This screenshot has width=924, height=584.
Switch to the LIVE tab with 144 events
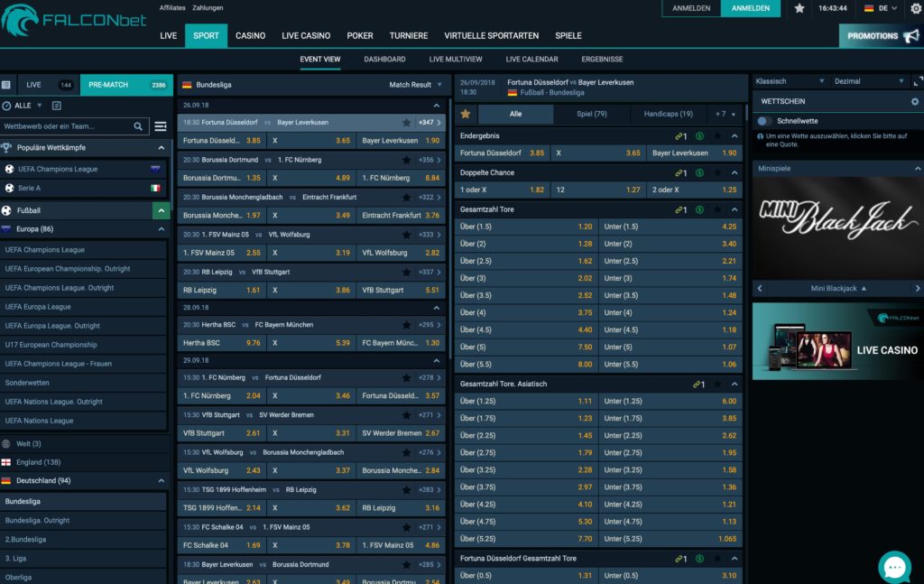pos(49,85)
